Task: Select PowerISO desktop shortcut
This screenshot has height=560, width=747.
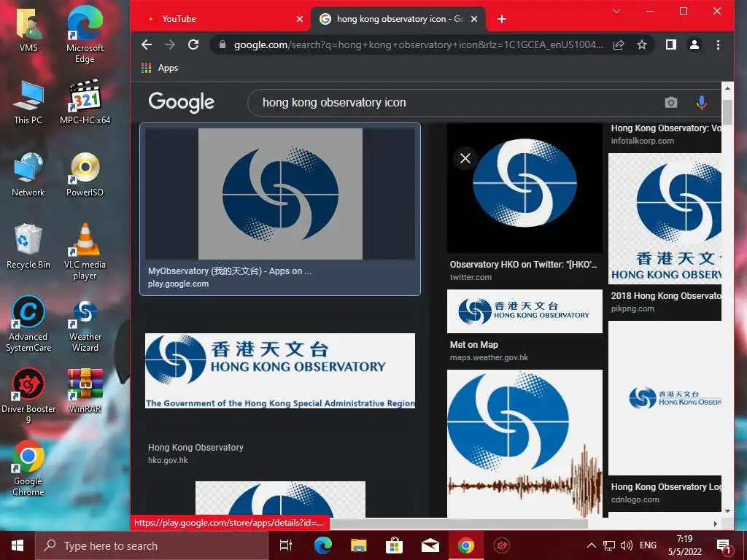Action: coord(85,175)
